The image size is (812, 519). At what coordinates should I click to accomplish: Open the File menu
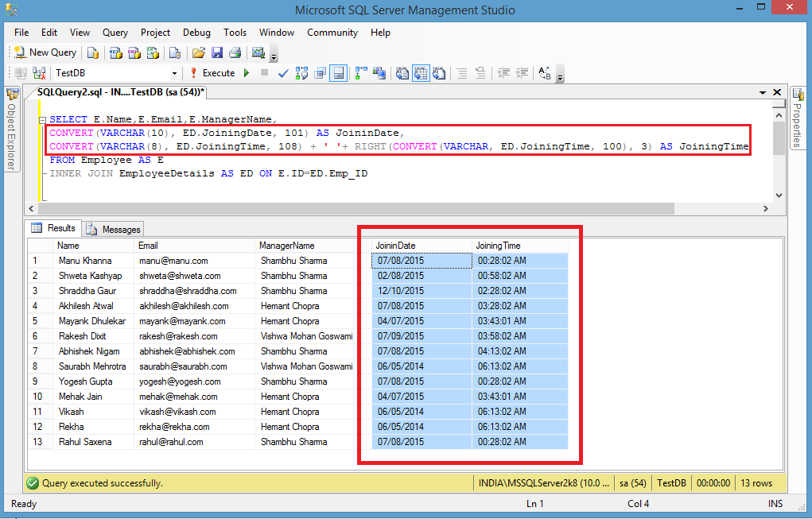(21, 33)
